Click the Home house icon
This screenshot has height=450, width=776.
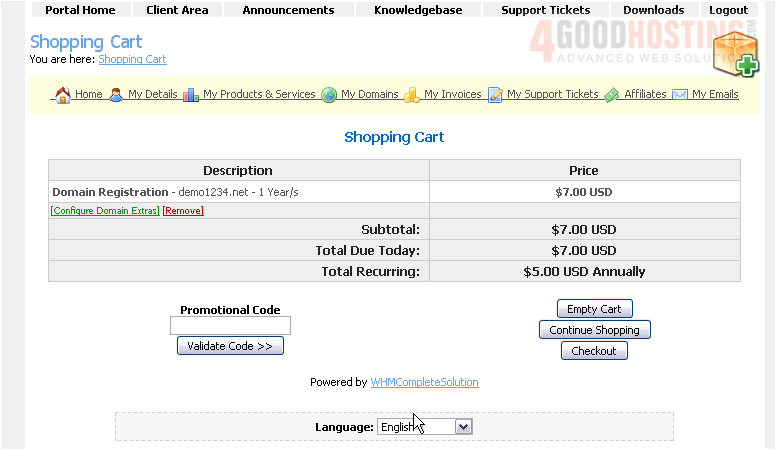(x=62, y=95)
